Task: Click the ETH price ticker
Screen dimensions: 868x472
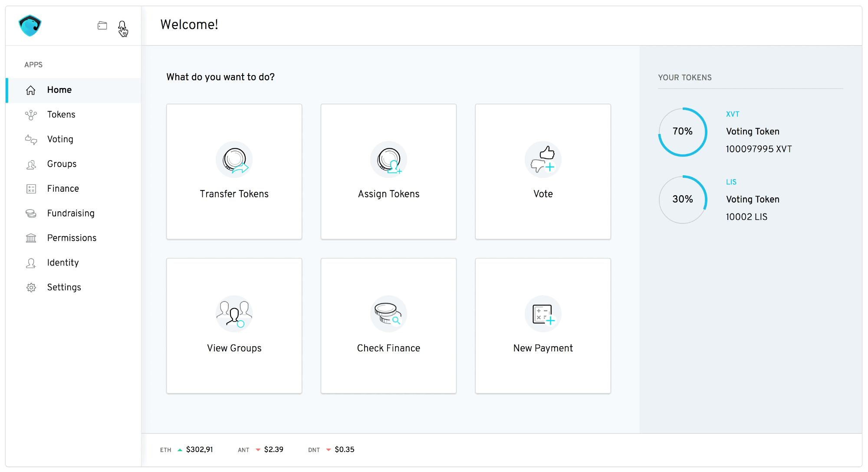Action: (x=187, y=450)
